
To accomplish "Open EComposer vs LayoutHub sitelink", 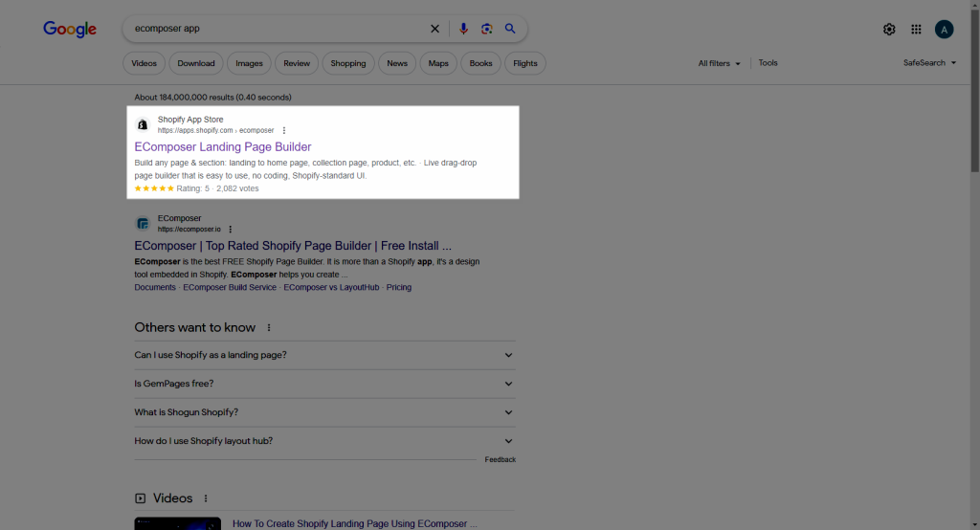I will (x=331, y=288).
